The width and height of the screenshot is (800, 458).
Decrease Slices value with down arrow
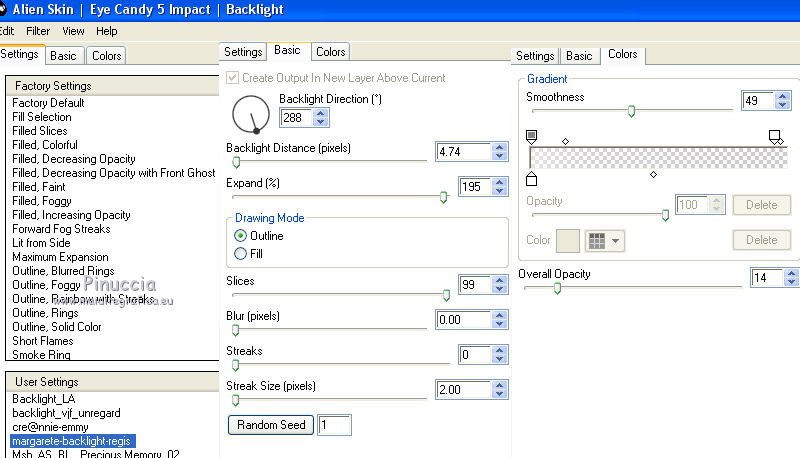coord(499,288)
